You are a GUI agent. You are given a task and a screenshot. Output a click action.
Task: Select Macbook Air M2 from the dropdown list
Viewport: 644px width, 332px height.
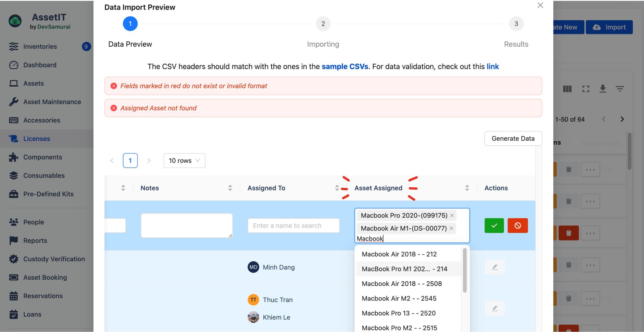(x=399, y=298)
